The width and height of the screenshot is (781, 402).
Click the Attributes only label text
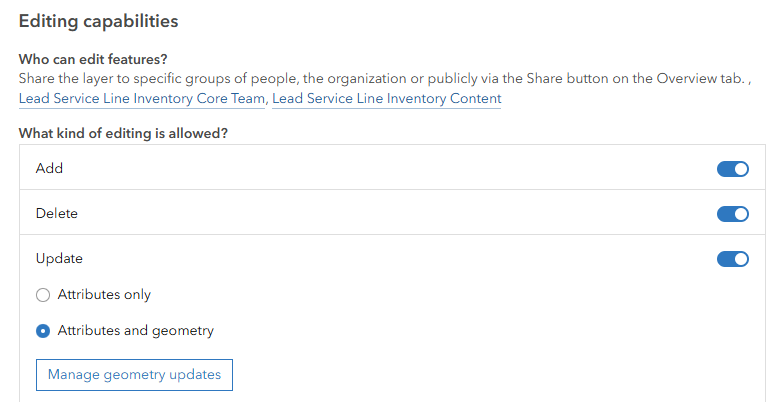(104, 295)
